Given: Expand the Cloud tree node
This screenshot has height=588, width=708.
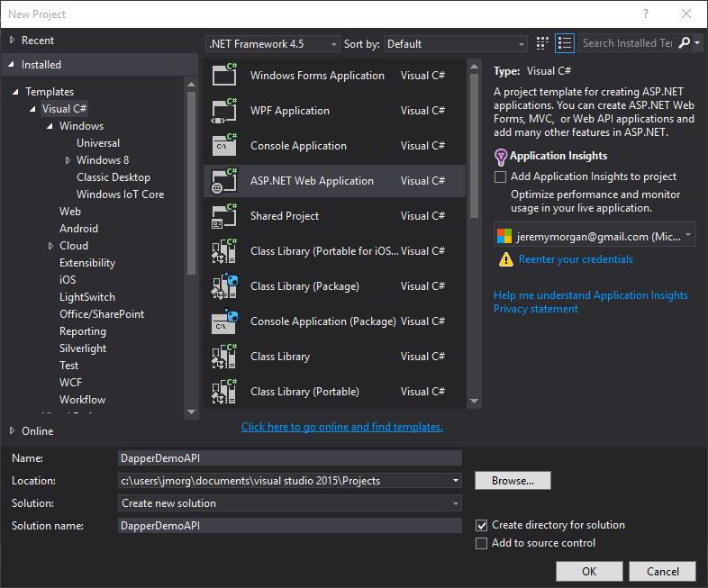Looking at the screenshot, I should pyautogui.click(x=50, y=246).
